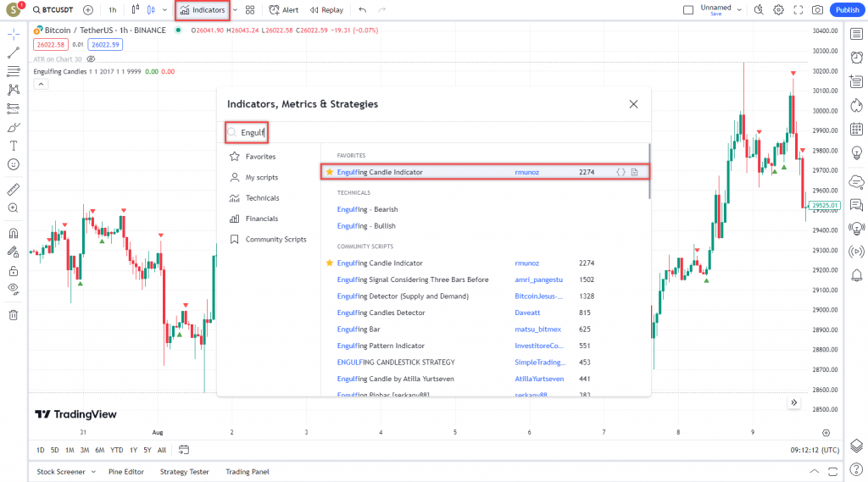Toggle star on community Engulfing Candle Indicator

pyautogui.click(x=330, y=263)
